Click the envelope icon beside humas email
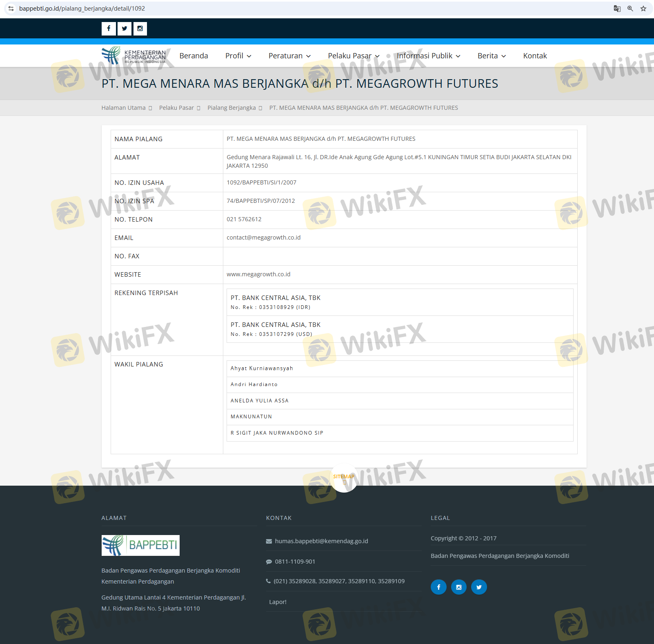 pyautogui.click(x=269, y=541)
